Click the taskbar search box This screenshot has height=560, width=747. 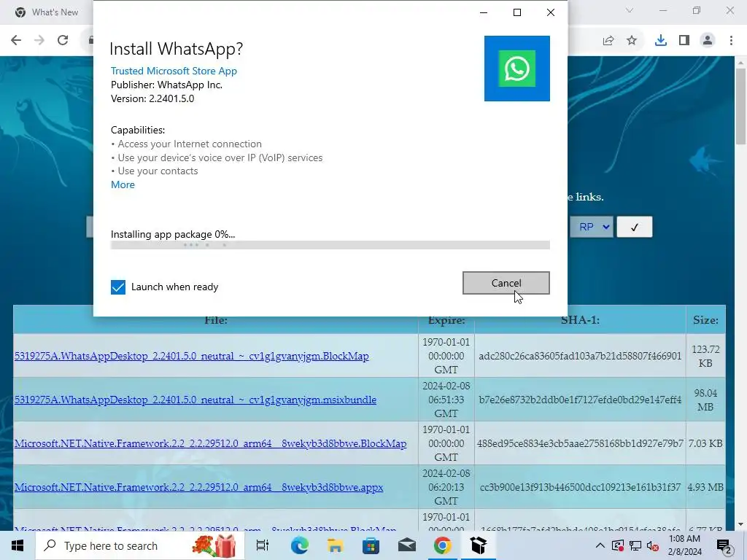coord(140,545)
